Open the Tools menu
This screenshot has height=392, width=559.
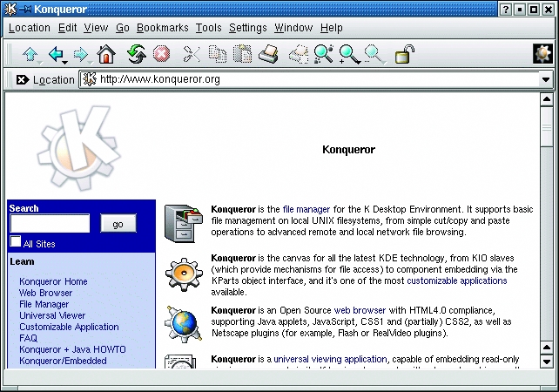209,28
